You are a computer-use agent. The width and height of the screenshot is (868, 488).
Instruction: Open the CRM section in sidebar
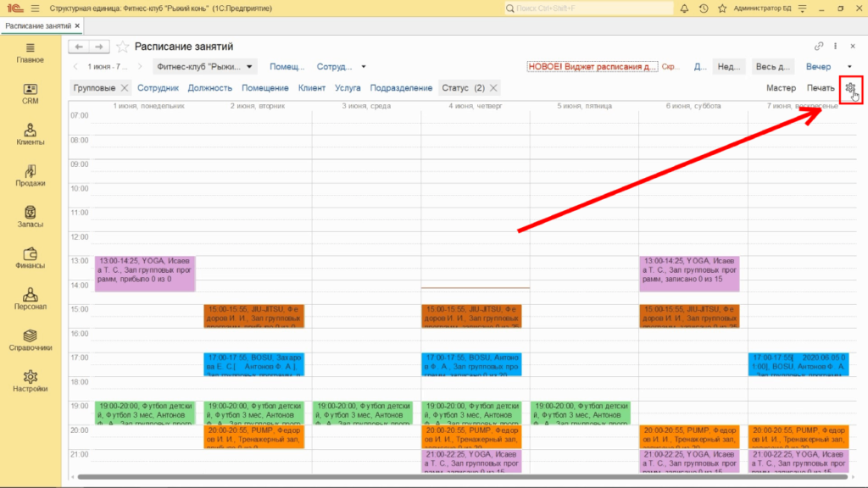[31, 93]
